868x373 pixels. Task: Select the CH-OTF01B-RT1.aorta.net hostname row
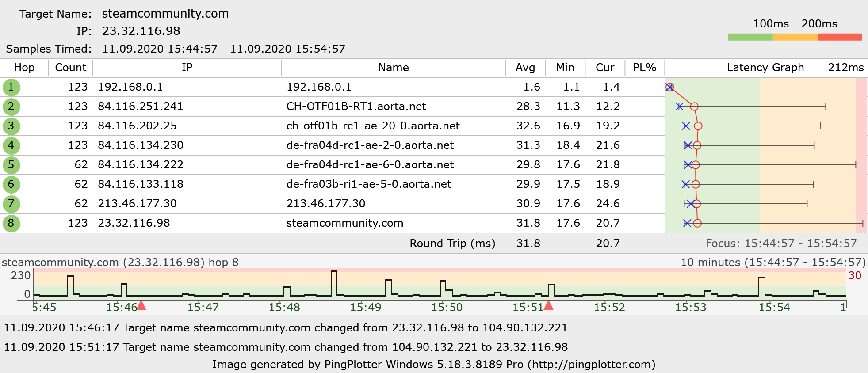[356, 107]
